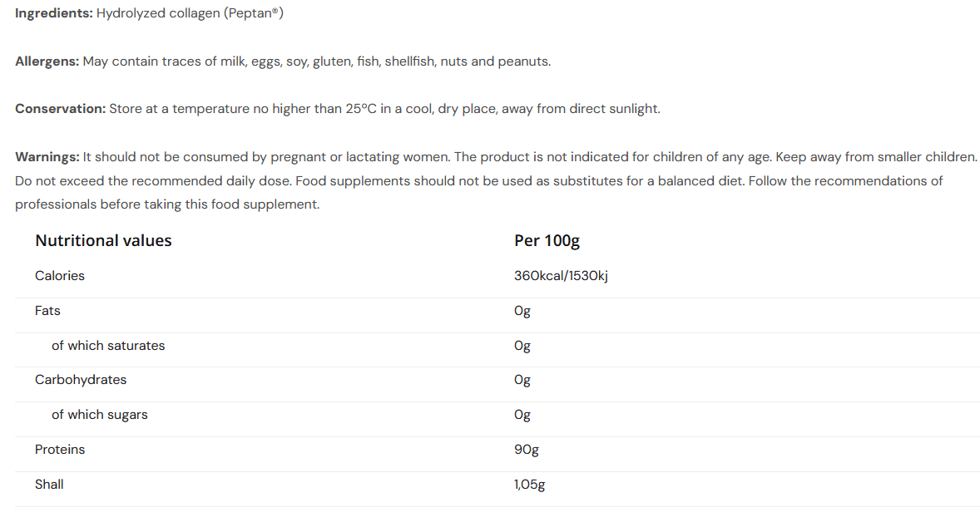Select the "Fats" row label
Image resolution: width=980 pixels, height=522 pixels.
point(47,311)
